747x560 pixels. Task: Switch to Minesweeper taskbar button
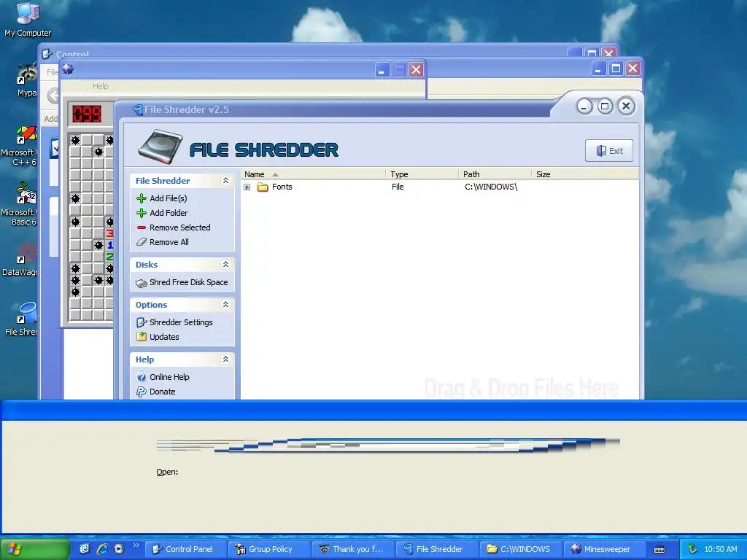pos(605,549)
